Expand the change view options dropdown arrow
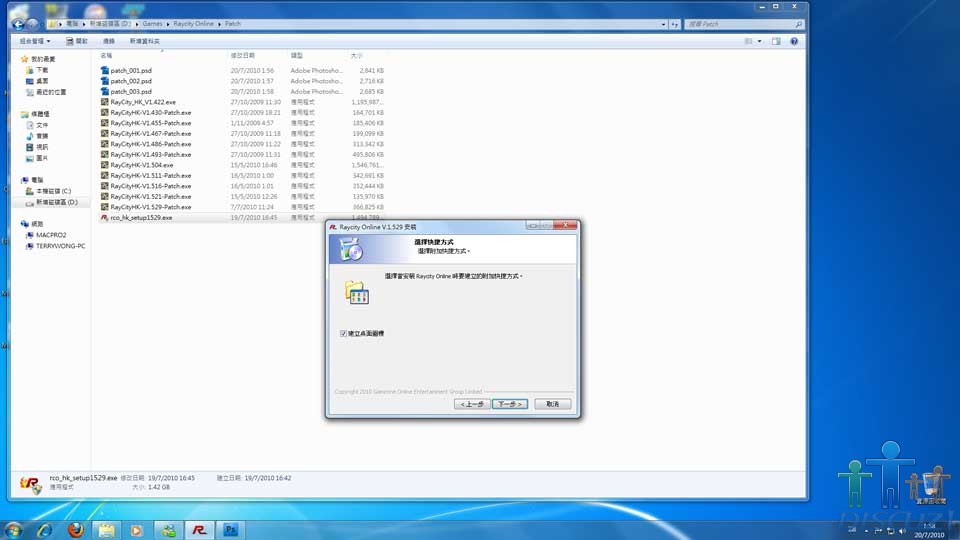 pos(759,41)
